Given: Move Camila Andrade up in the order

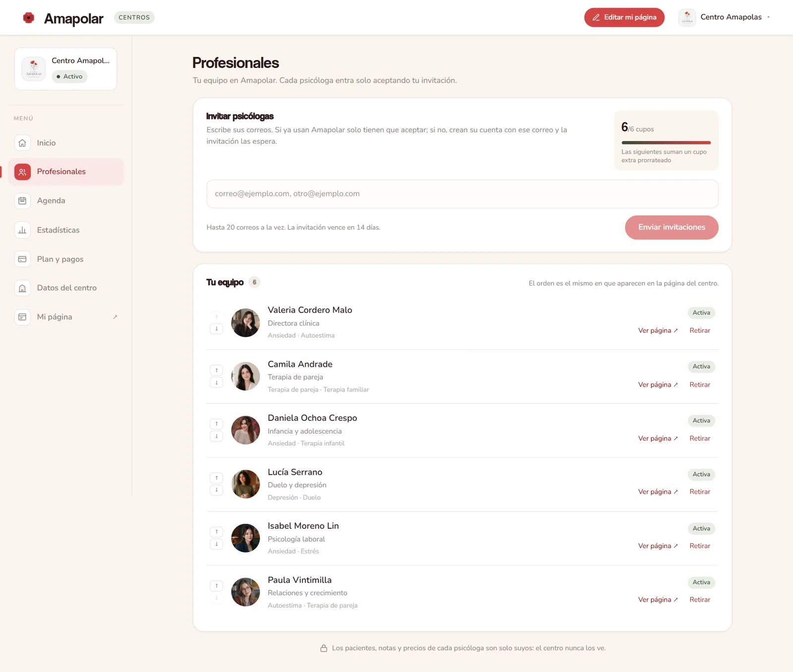Looking at the screenshot, I should click(x=217, y=370).
